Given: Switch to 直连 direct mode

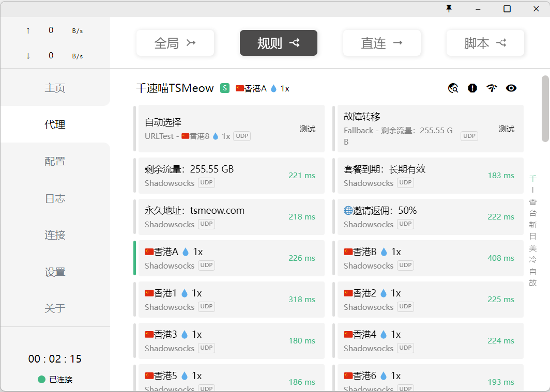Looking at the screenshot, I should click(381, 43).
